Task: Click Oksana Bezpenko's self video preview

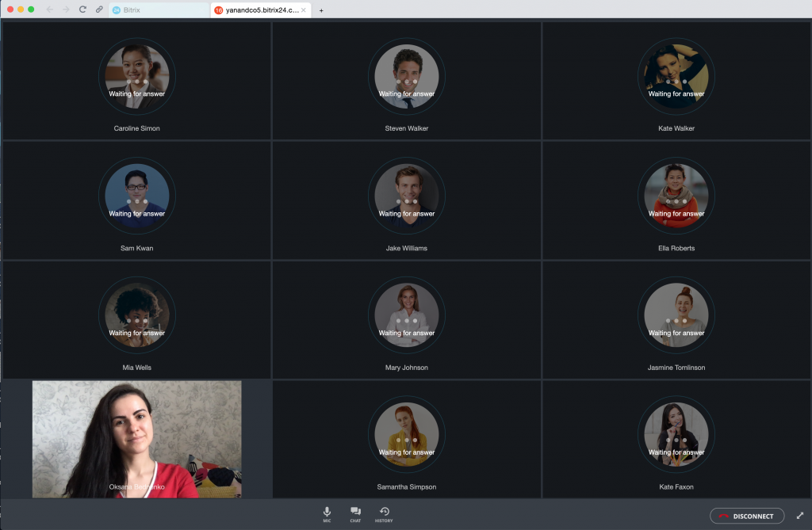Action: point(136,439)
